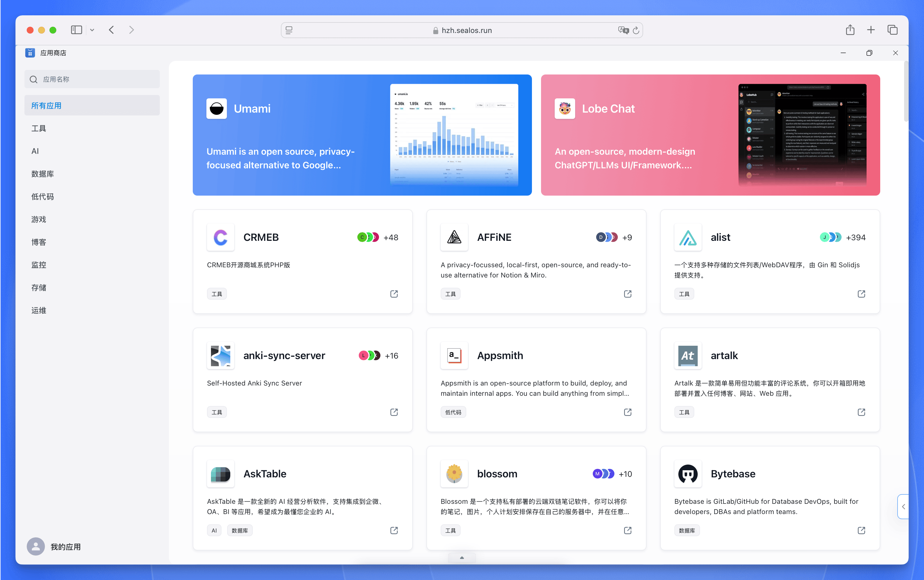
Task: Reload the page with refresh icon
Action: pos(636,30)
